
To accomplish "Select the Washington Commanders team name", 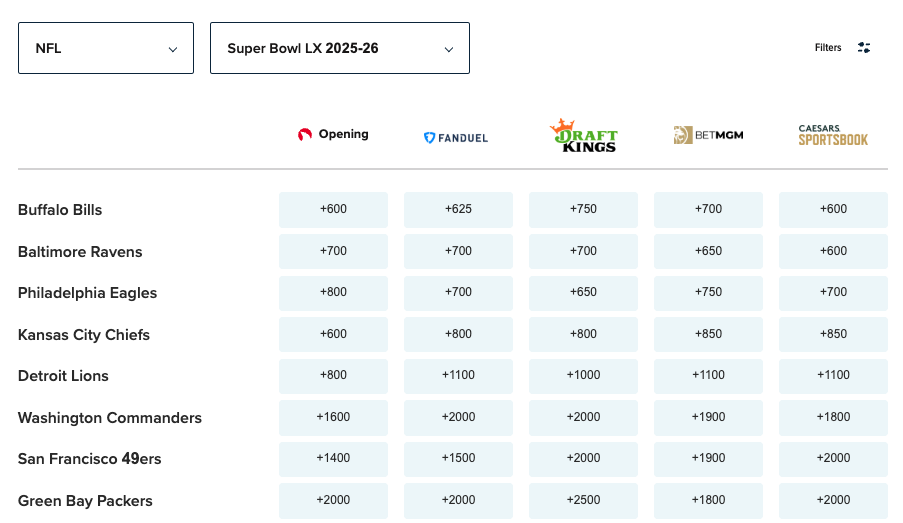I will 110,418.
